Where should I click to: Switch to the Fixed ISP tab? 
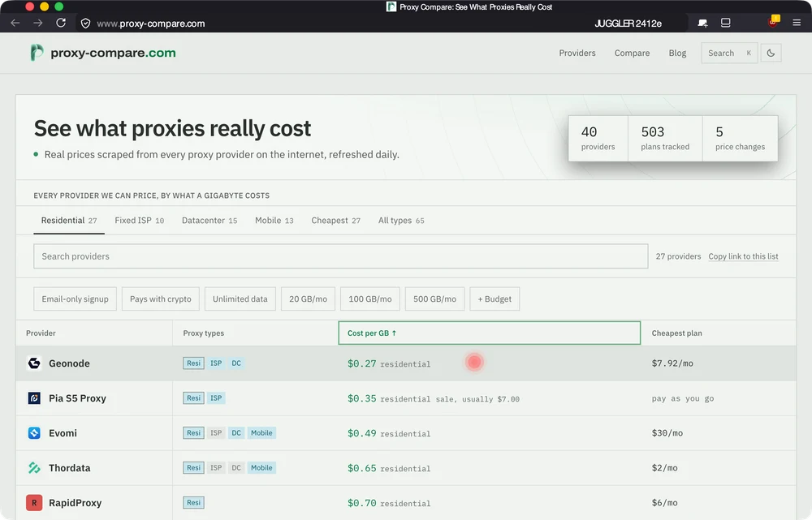140,221
